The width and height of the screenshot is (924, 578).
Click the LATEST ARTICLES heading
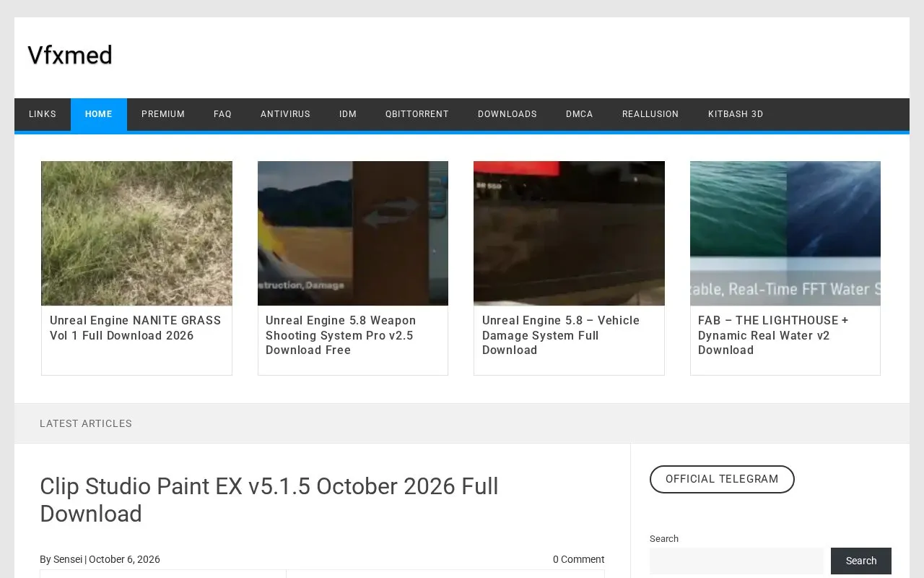click(86, 423)
